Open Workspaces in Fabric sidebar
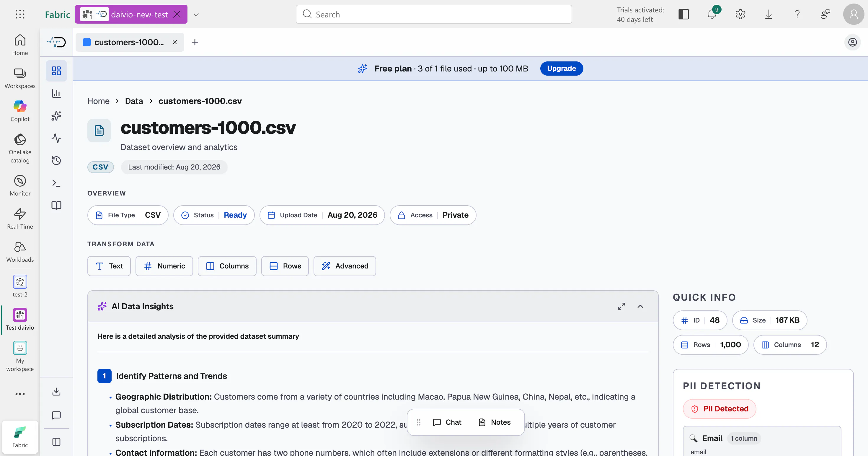868x456 pixels. [x=20, y=78]
